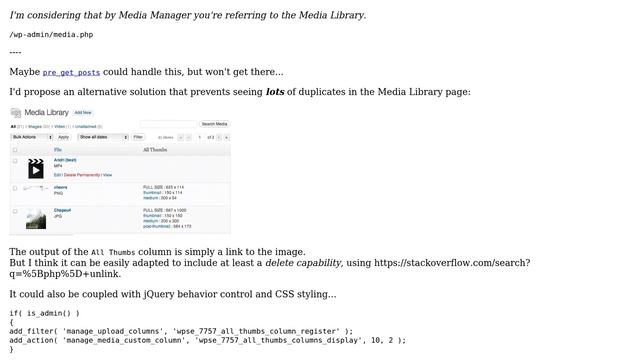Check the Chapeu JPG row checkbox
This screenshot has height=360, width=640.
(x=15, y=211)
